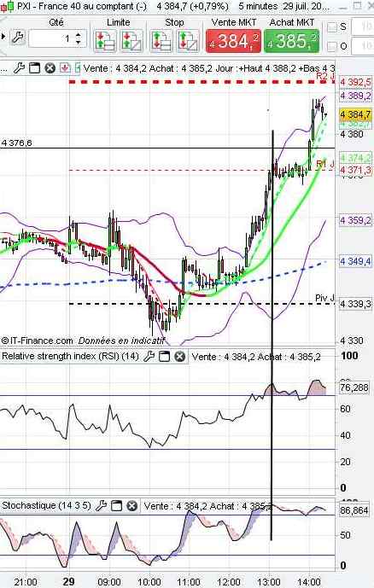Click the 4 384,7 current price label

point(355,114)
